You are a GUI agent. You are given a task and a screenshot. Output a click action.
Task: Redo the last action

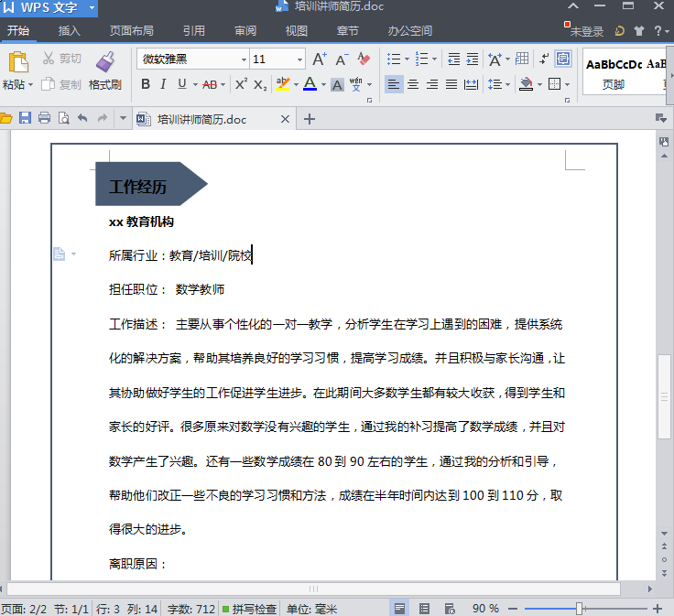point(102,118)
